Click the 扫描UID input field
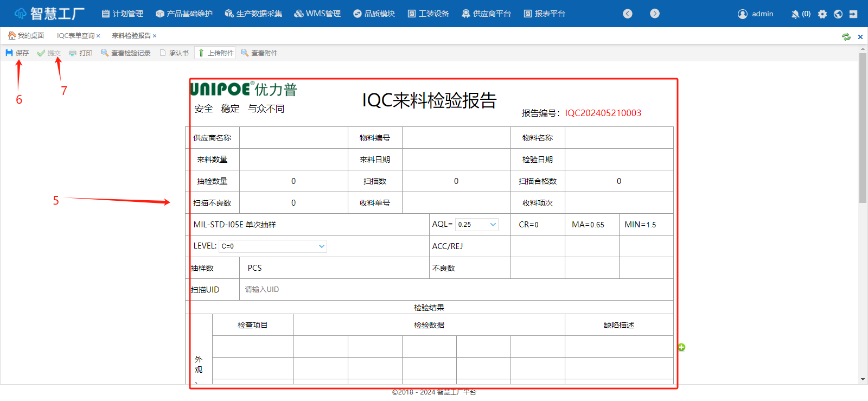Image resolution: width=868 pixels, height=401 pixels. pyautogui.click(x=456, y=290)
